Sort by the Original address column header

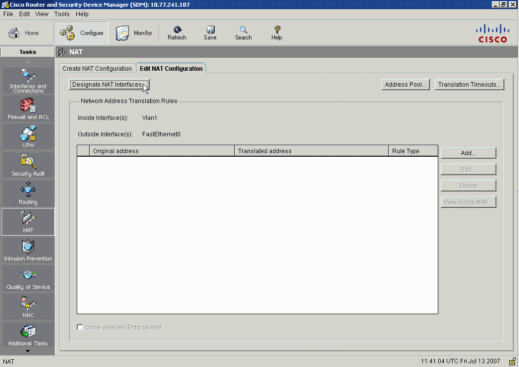click(x=162, y=151)
